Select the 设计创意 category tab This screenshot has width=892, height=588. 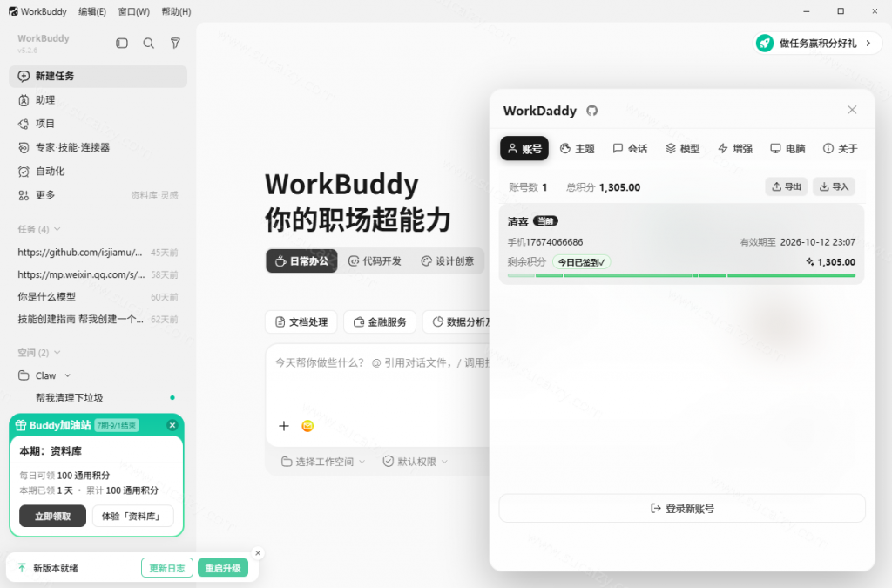click(x=447, y=261)
